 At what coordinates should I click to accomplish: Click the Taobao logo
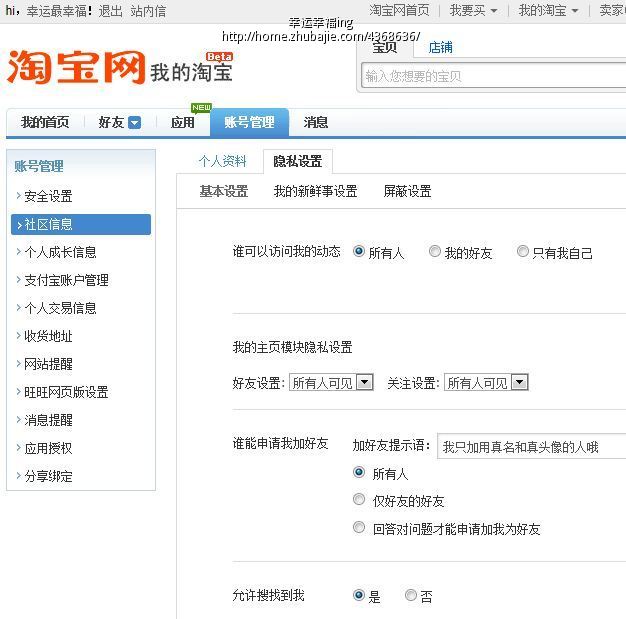tap(76, 67)
